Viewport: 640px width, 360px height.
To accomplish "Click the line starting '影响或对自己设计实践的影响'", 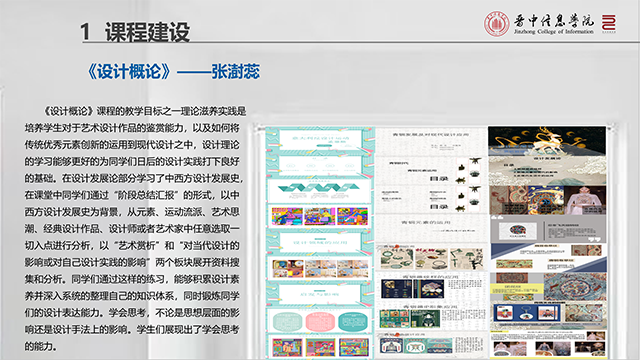I will [x=132, y=262].
